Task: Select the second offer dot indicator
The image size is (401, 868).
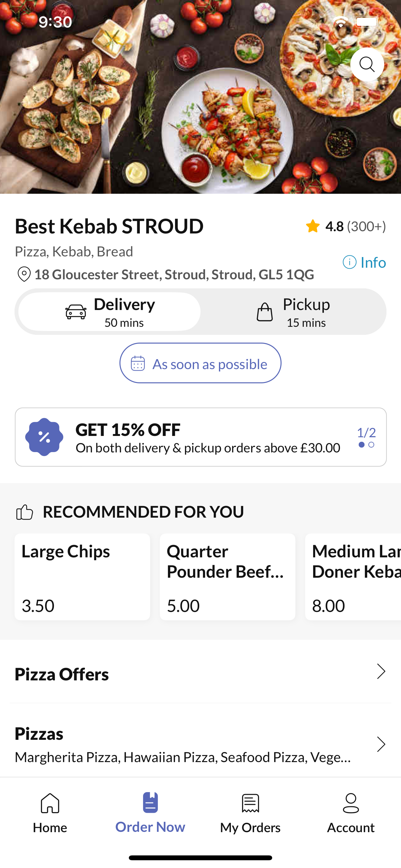Action: pos(371,445)
